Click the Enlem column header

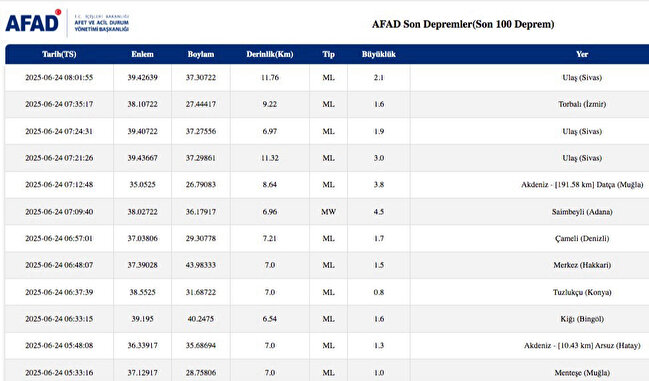point(142,54)
